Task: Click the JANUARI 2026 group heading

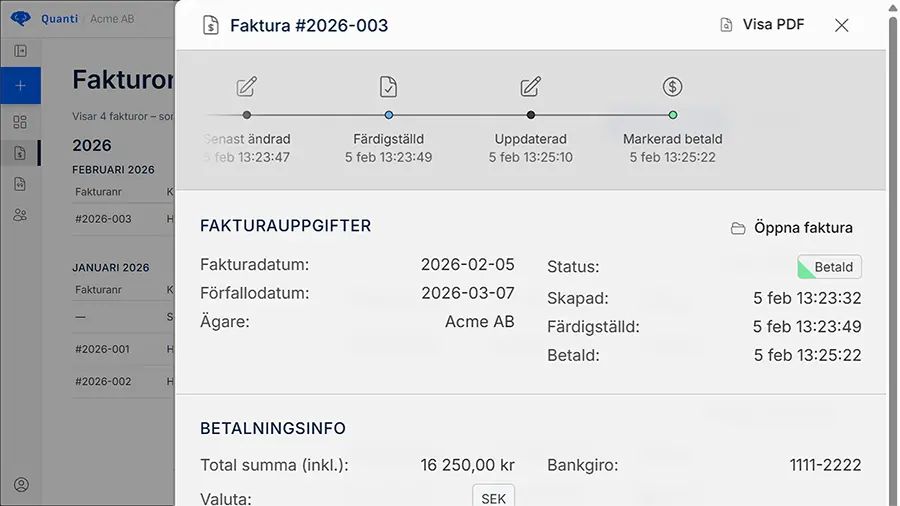Action: (110, 267)
